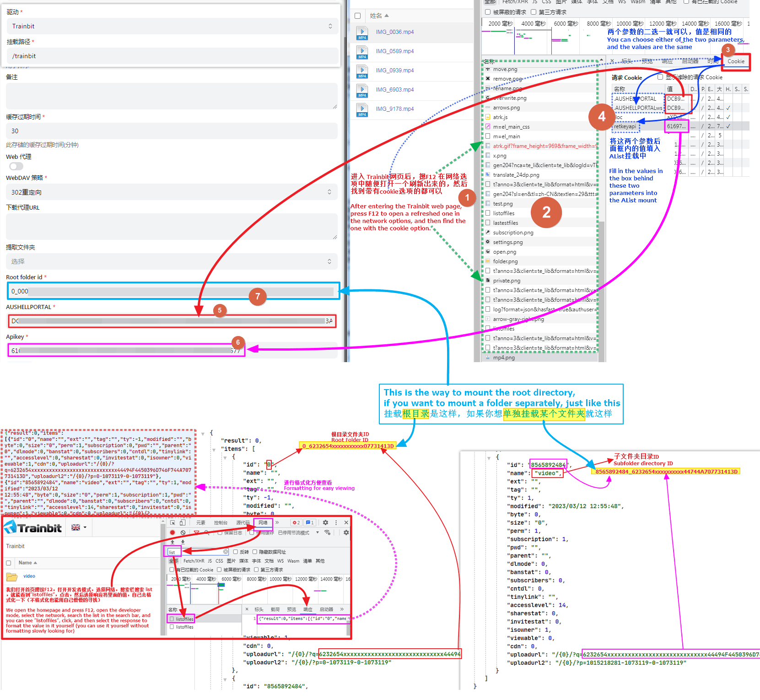Tick the select-all checkbox beside 姓名
Image resolution: width=760 pixels, height=700 pixels.
[x=358, y=16]
